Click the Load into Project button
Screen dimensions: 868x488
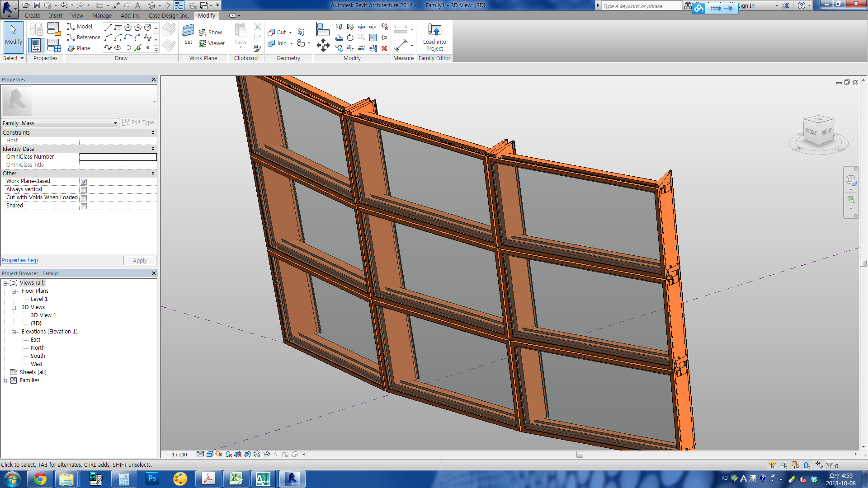click(x=434, y=37)
